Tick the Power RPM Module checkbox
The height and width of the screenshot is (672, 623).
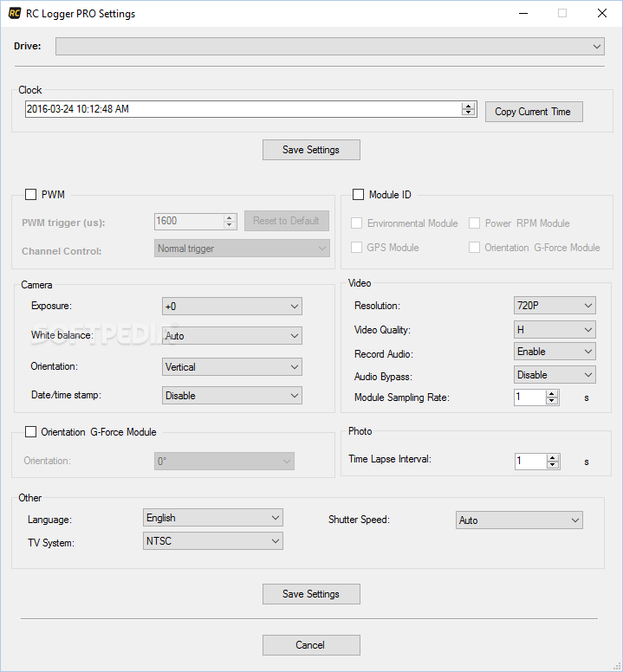(474, 223)
